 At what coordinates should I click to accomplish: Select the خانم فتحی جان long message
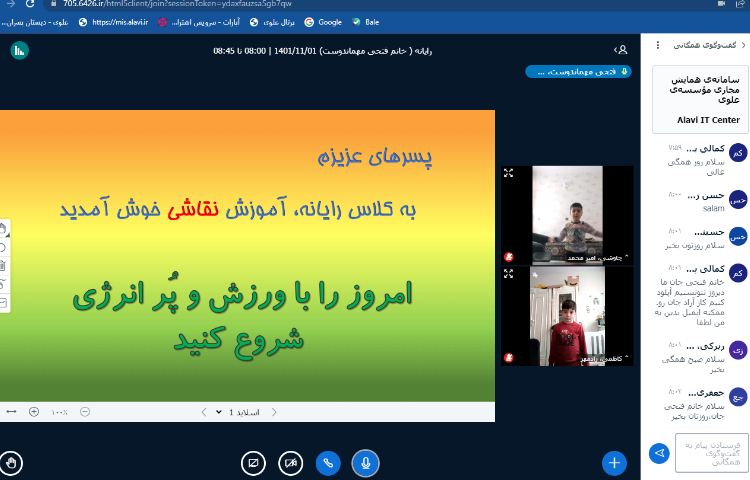click(x=690, y=302)
